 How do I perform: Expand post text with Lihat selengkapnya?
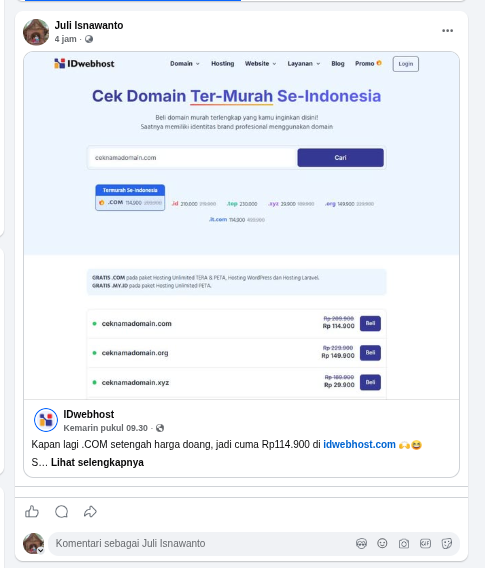click(97, 462)
